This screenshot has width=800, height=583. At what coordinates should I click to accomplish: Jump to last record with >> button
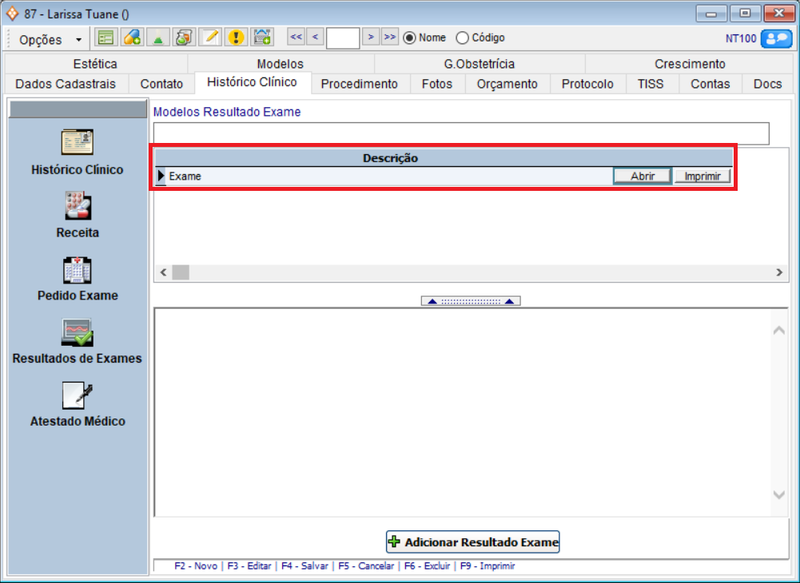[x=389, y=37]
